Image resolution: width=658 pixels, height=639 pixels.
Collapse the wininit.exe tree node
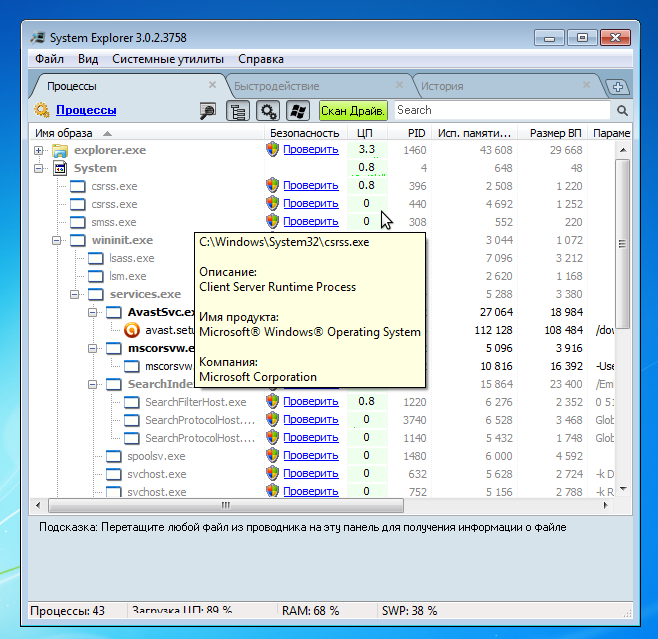[57, 240]
